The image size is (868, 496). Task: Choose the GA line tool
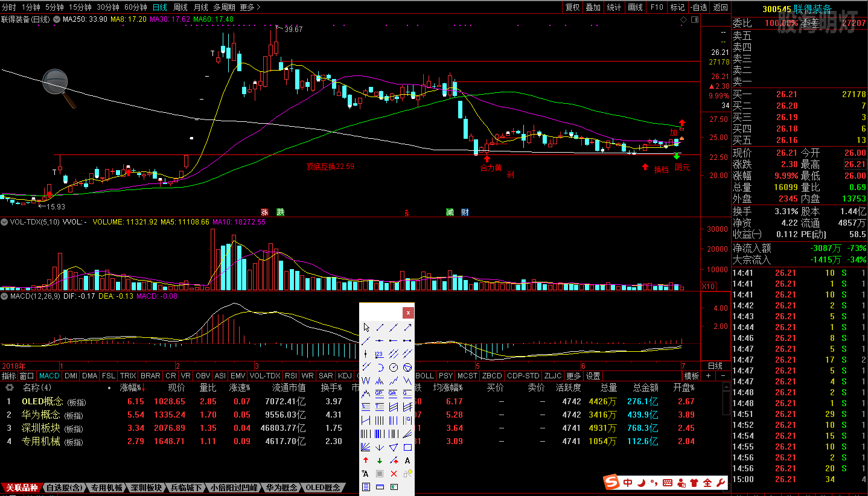[x=394, y=393]
